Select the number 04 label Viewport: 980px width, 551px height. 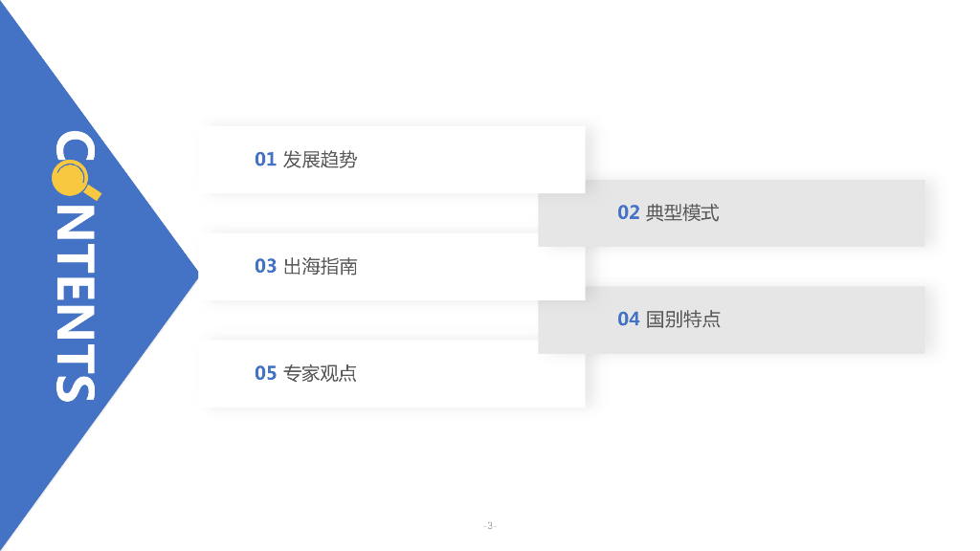628,320
